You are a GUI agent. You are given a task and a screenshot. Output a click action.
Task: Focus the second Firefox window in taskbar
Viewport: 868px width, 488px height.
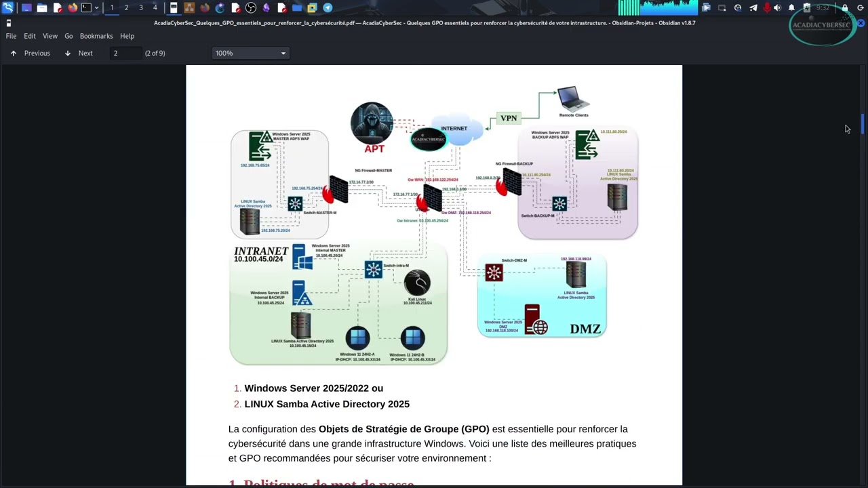[x=204, y=7]
